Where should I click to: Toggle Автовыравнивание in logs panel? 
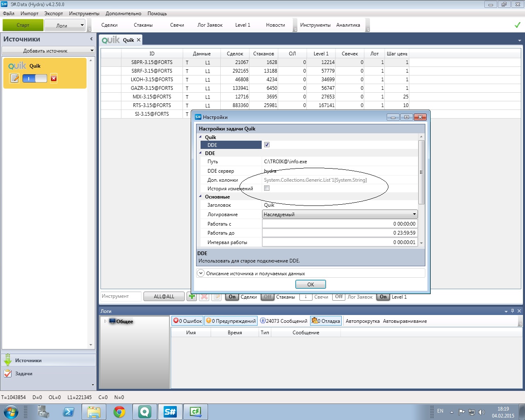405,321
